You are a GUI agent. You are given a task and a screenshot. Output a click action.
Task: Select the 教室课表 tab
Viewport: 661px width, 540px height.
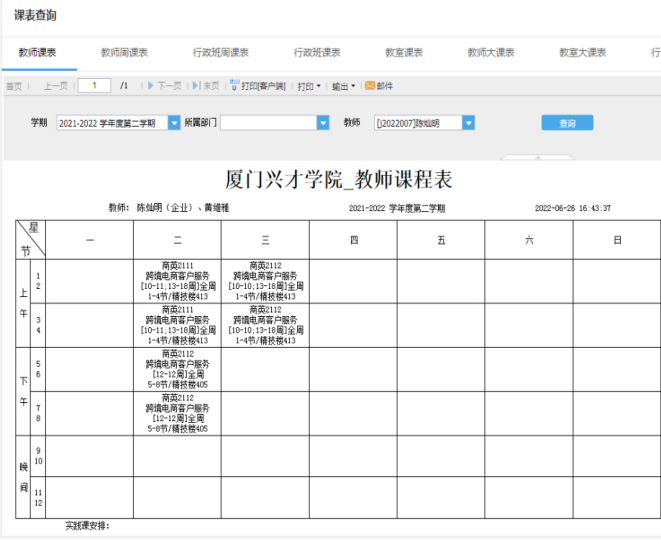coord(404,53)
